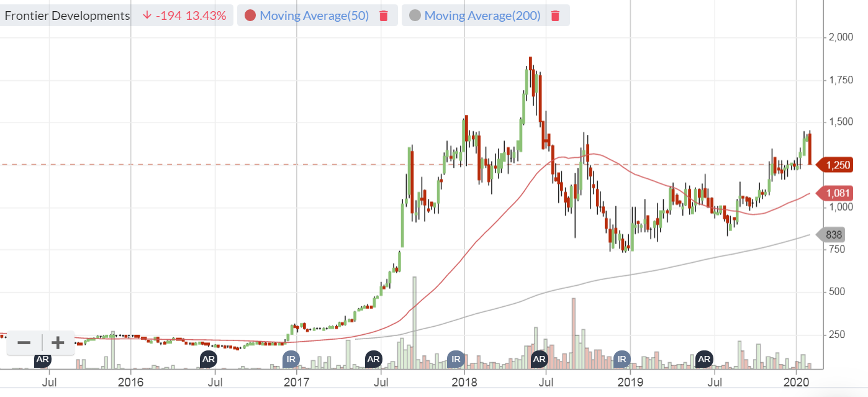Click the gray Moving Average(200) color dot
Screen dimensions: 868x397
tap(415, 16)
